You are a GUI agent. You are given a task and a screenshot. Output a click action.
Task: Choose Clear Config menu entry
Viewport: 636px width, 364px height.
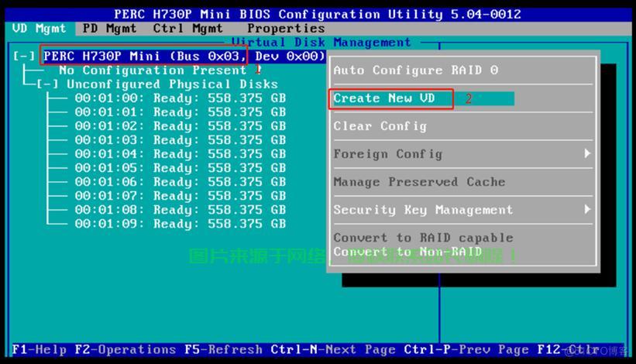pos(380,126)
